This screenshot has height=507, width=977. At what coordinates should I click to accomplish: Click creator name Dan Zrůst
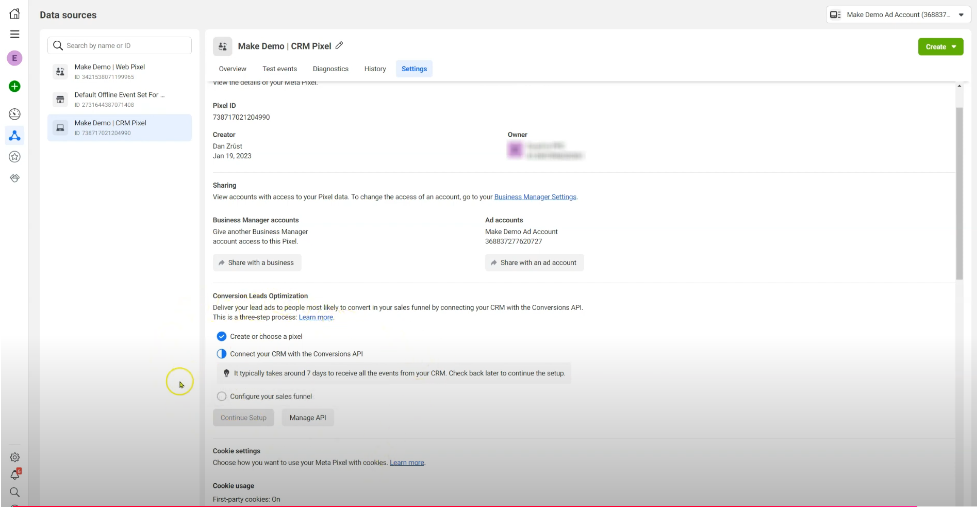click(227, 146)
